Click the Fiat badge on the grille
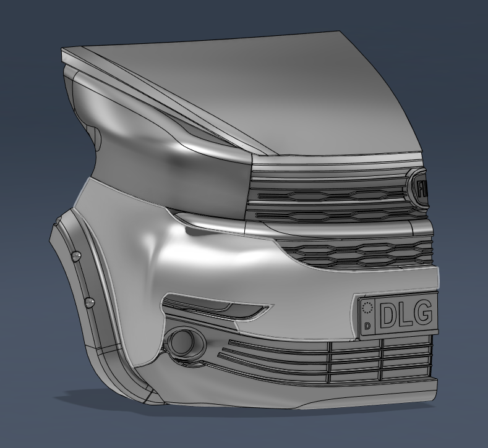Viewport: 488px width, 448px height. tap(421, 187)
